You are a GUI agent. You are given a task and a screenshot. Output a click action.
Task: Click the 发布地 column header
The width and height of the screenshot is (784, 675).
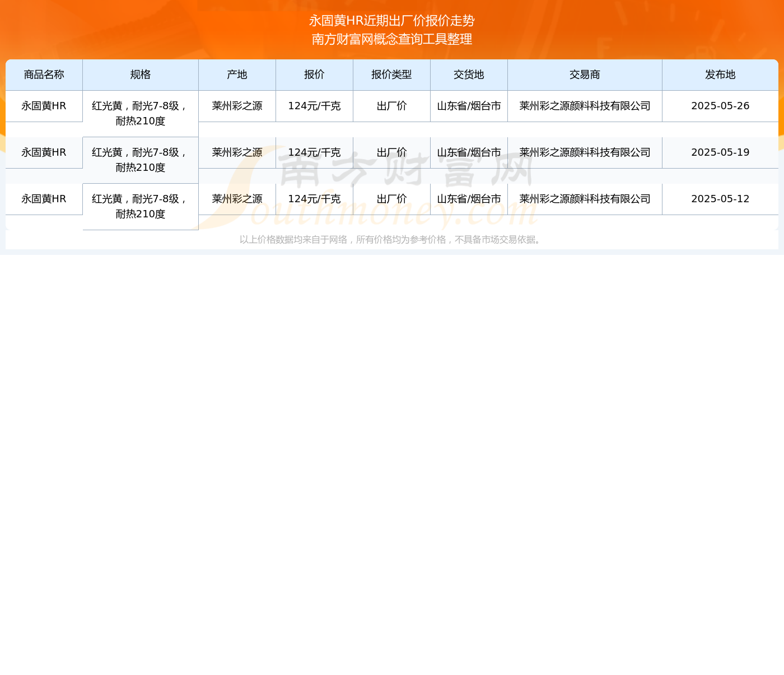coord(720,75)
